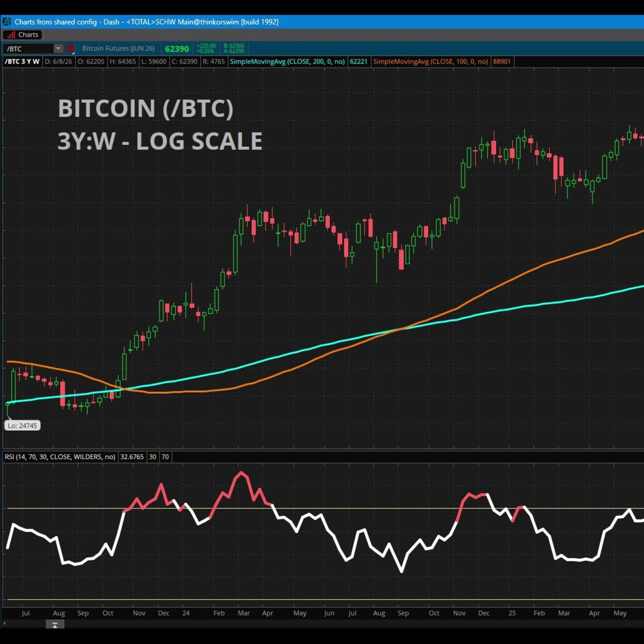Click the 25 year label on the time axis

coord(512,613)
